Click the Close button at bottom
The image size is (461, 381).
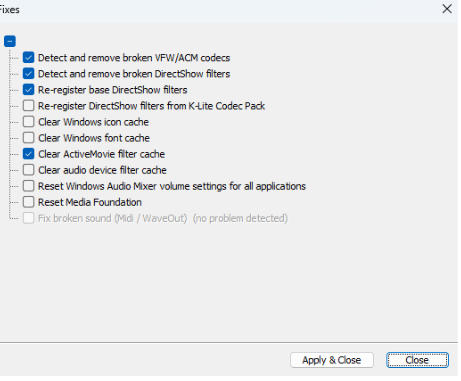click(x=417, y=360)
